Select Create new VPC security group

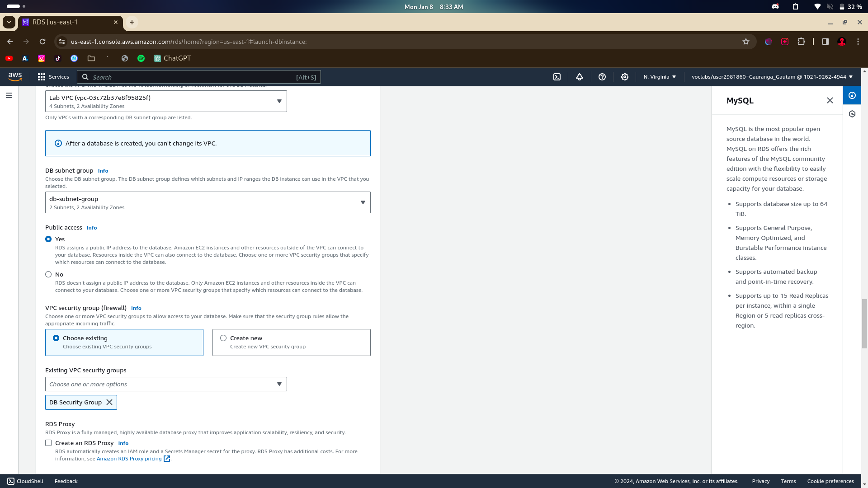tap(223, 338)
